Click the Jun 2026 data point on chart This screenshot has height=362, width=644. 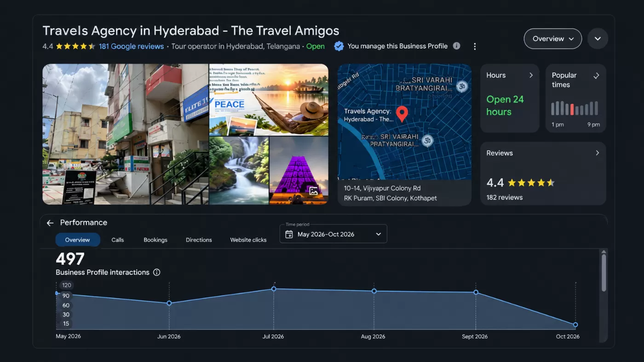(x=169, y=303)
